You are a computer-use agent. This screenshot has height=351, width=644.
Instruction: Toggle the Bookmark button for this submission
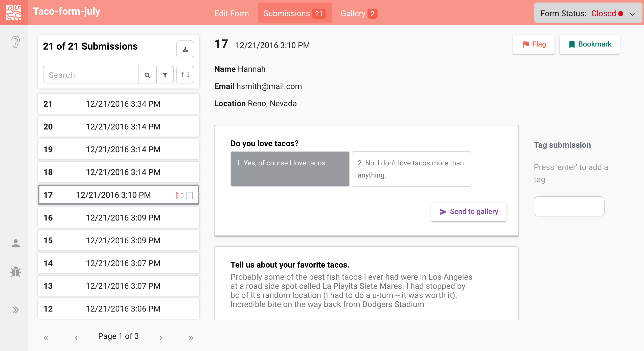coord(589,44)
